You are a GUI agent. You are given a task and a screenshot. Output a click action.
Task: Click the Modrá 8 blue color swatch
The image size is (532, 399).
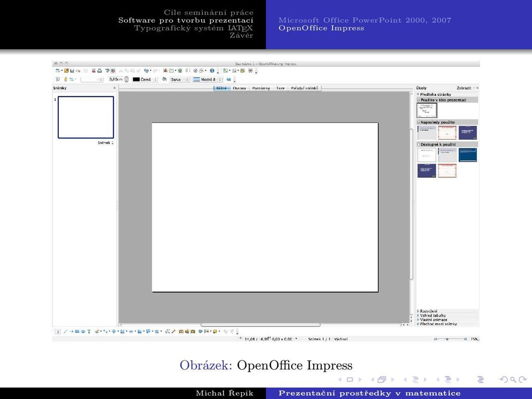pos(196,79)
